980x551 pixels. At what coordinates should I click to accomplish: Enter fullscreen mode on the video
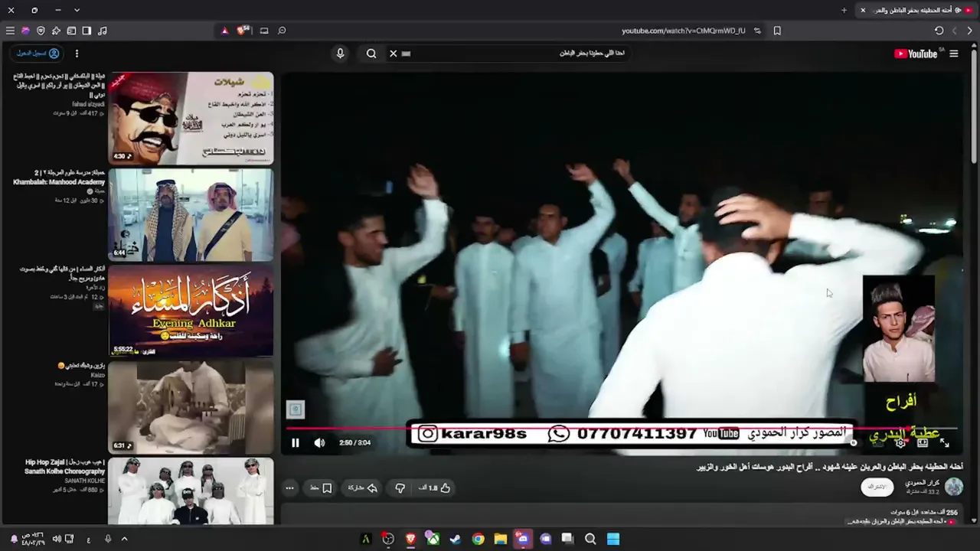pos(944,442)
